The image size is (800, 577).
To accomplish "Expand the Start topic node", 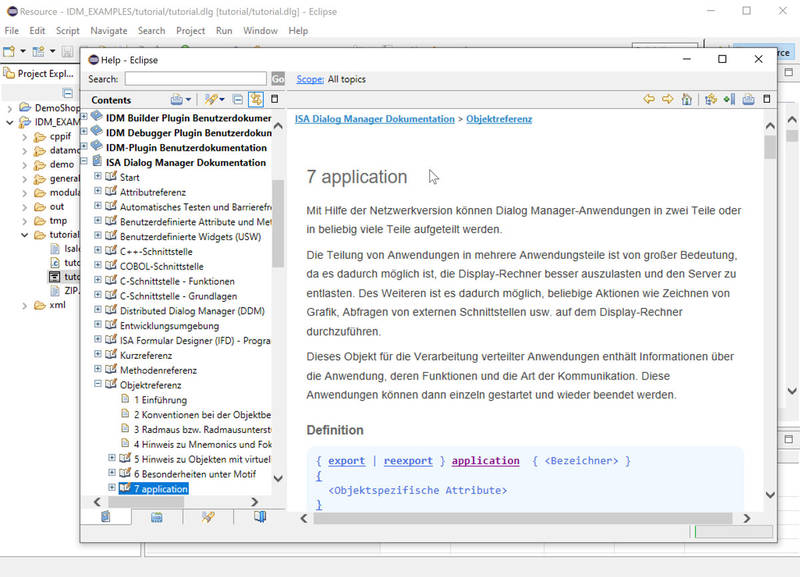I will 97,177.
